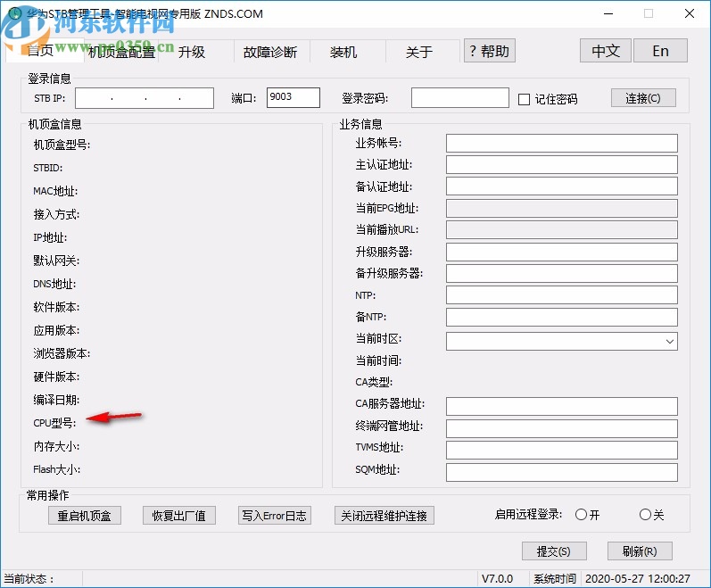Image resolution: width=711 pixels, height=588 pixels.
Task: Click the CA服务器地址 input field
Action: pyautogui.click(x=561, y=406)
